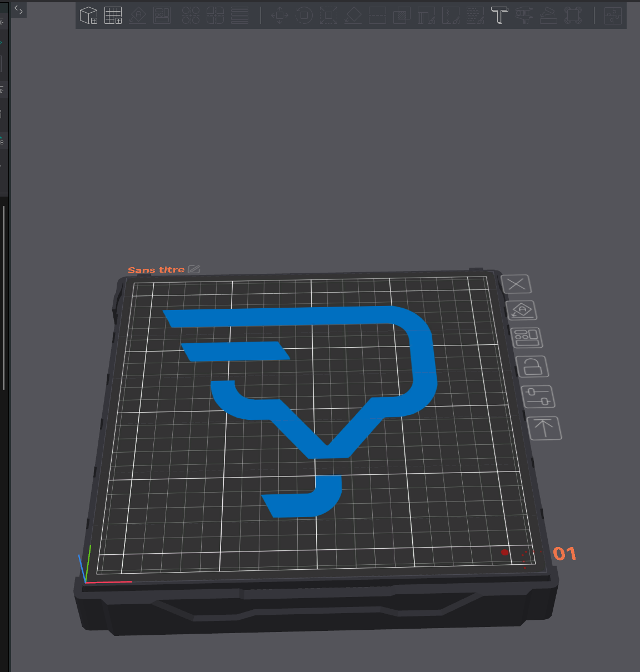Screen dimensions: 640x672
Task: Edit the plate name Sans titre
Action: click(194, 269)
